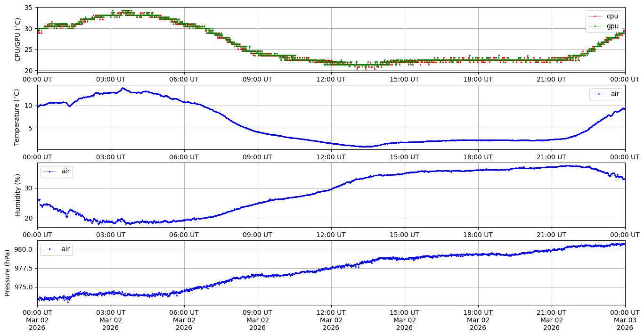
Task: Select the gpu label in the legend
Action: tap(612, 26)
